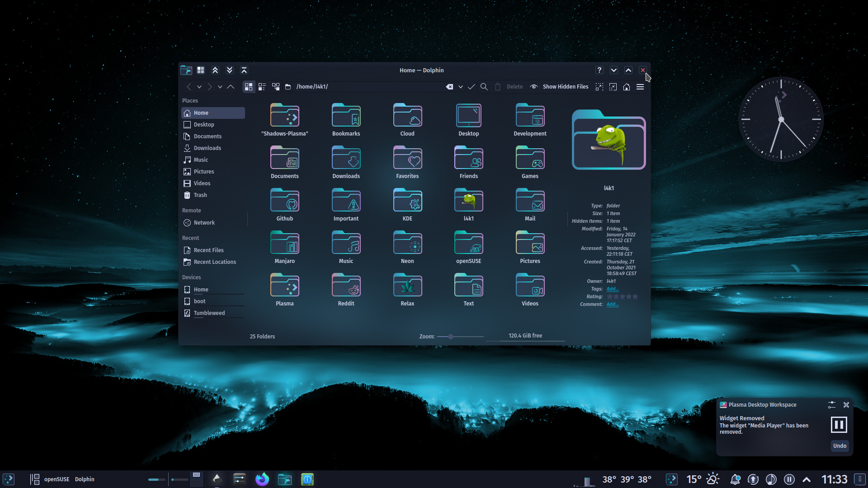Click the 11:33 panel clock
The image size is (868, 488).
click(x=834, y=479)
